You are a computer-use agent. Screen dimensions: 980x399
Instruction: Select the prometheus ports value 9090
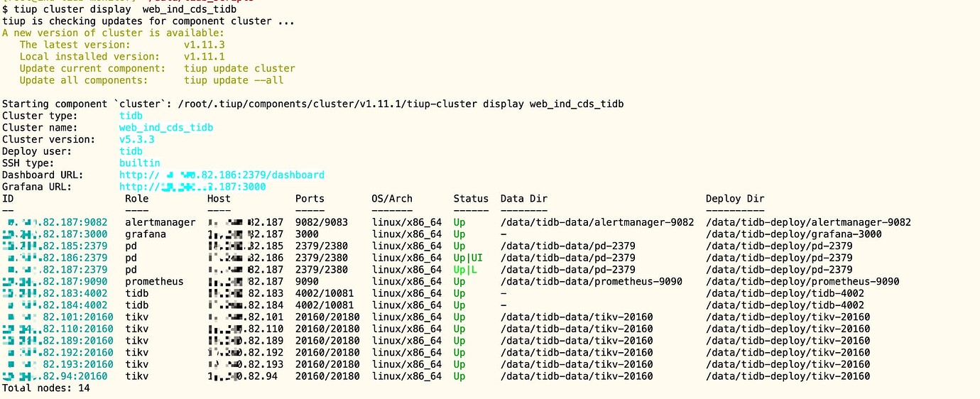coord(307,282)
